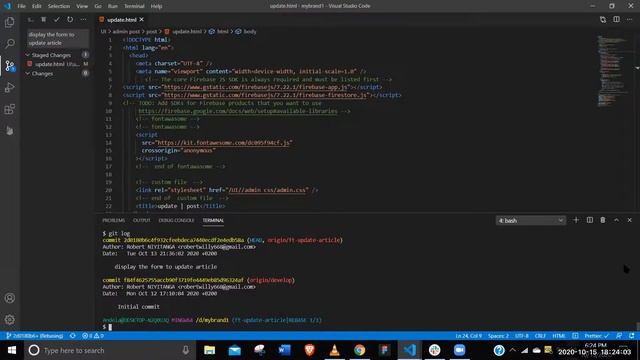The width and height of the screenshot is (640, 360).
Task: Click the Windows Start button
Action: point(12,350)
